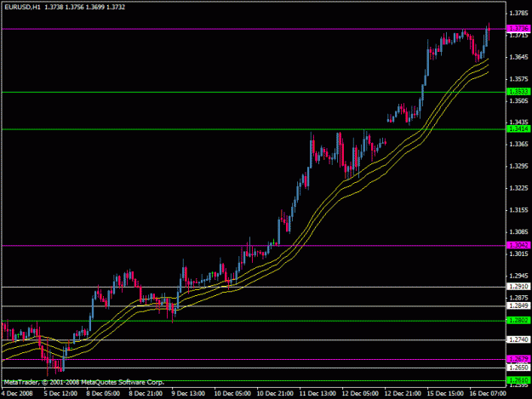The height and width of the screenshot is (399, 532).
Task: Click the white 1.2910 price label
Action: point(518,287)
